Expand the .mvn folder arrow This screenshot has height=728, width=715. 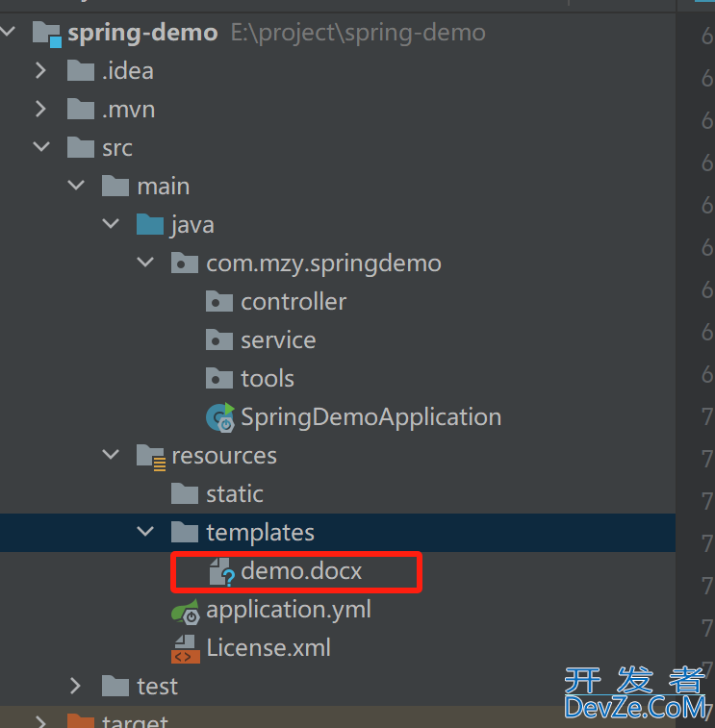coord(40,110)
